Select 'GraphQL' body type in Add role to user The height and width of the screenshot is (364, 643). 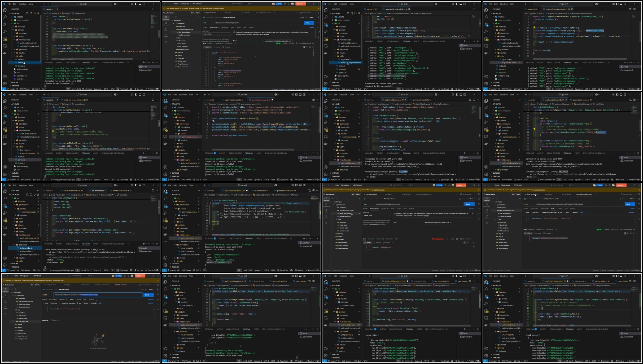coord(93,303)
